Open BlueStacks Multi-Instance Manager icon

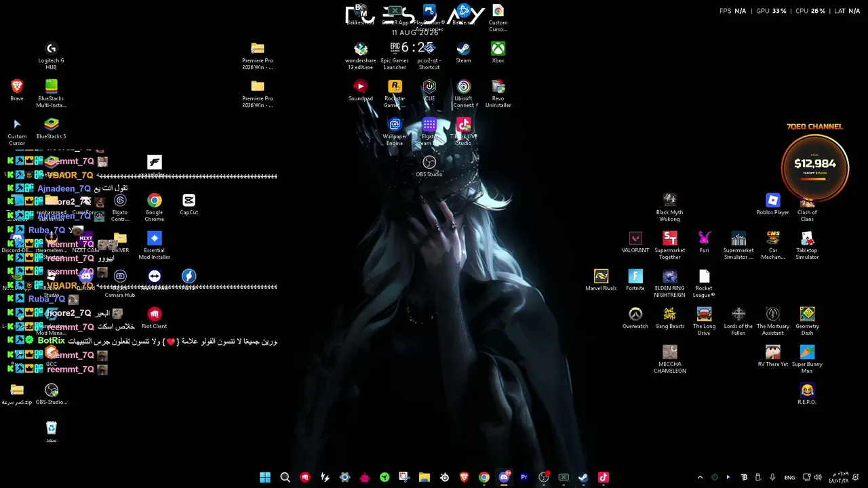[51, 94]
